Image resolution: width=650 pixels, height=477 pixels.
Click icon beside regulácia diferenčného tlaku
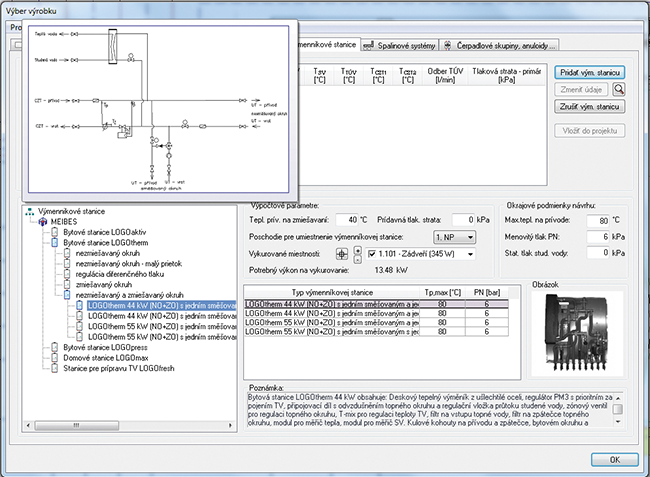(67, 274)
